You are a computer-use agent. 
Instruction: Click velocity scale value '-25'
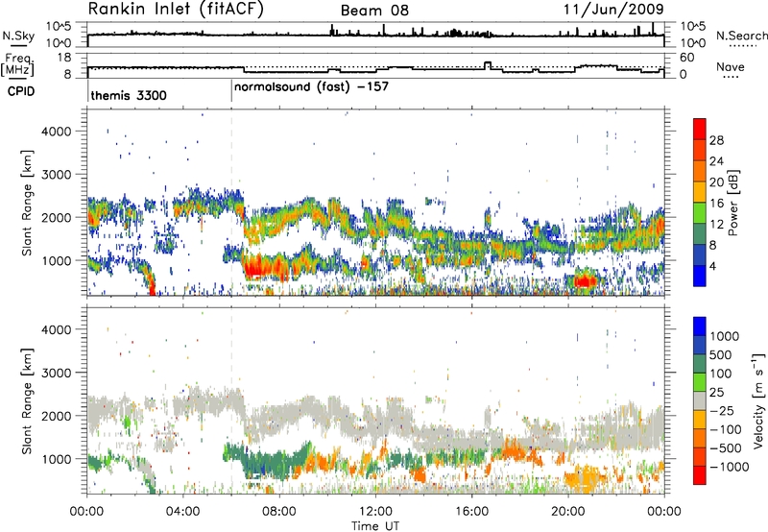pos(723,410)
